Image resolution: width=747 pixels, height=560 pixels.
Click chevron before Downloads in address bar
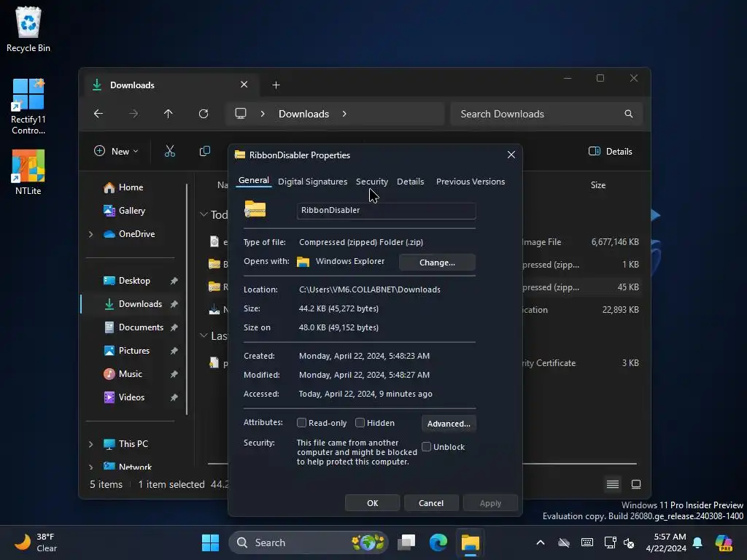point(263,114)
